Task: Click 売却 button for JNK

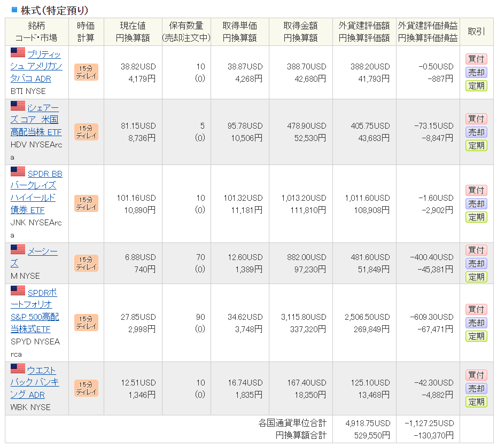Action: pos(476,203)
